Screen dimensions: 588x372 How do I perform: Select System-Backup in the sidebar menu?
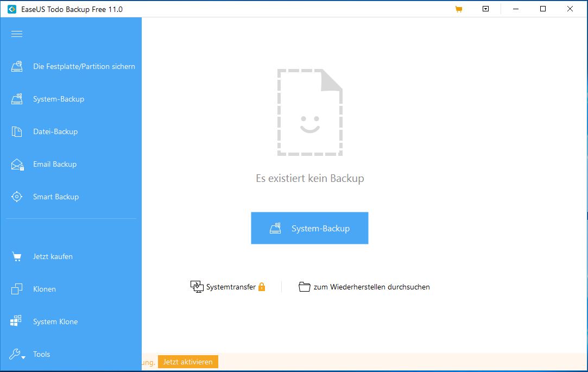59,99
